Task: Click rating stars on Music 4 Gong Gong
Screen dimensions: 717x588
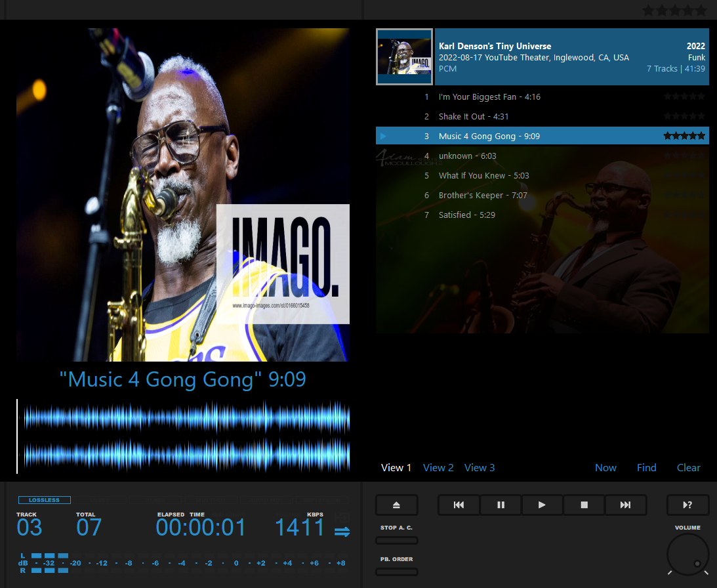Action: coord(684,136)
